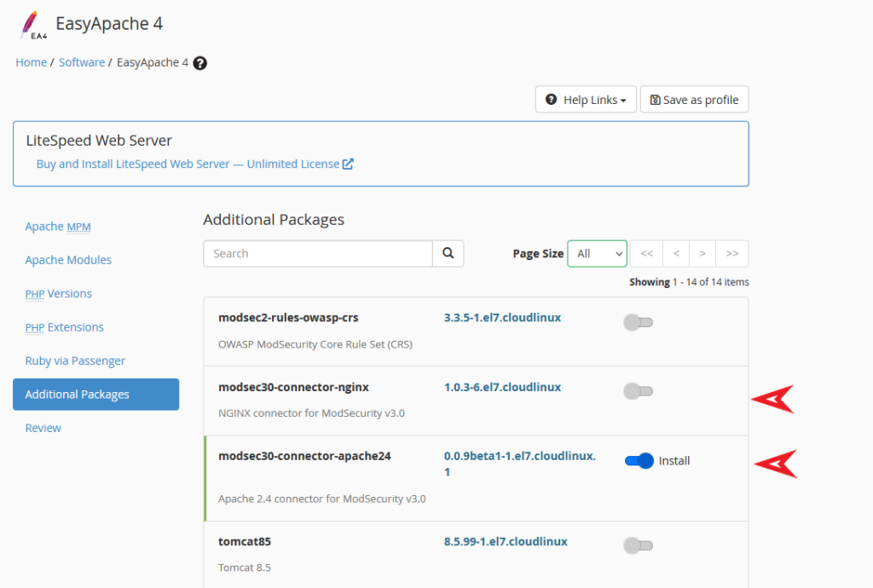This screenshot has width=873, height=588.
Task: Toggle on modsec30-connector-nginx package
Action: 638,391
